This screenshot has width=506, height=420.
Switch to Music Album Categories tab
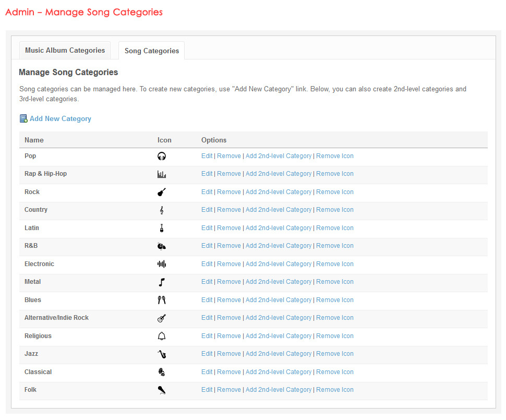click(65, 51)
